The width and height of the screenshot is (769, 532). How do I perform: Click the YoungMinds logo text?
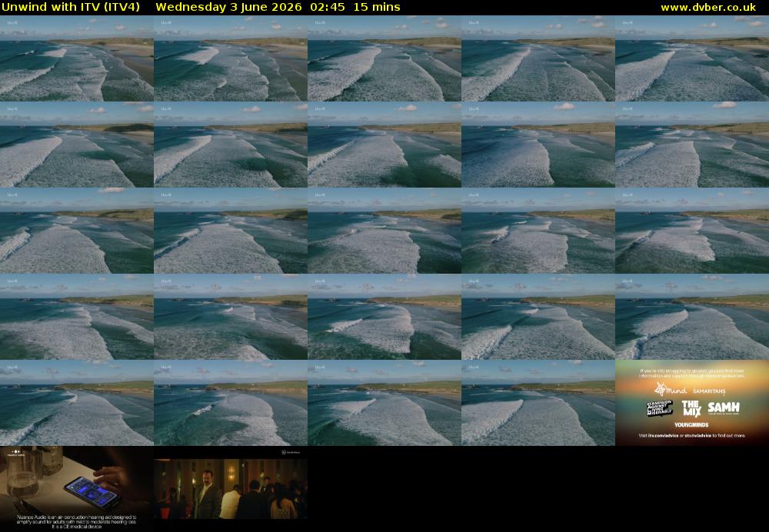(x=691, y=424)
